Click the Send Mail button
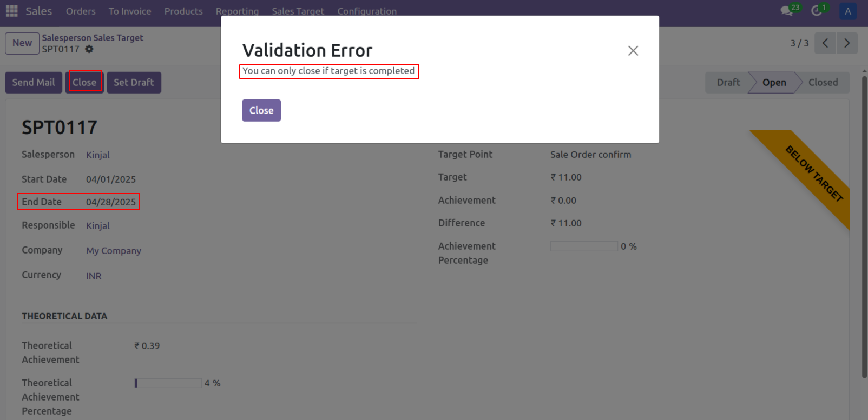 pyautogui.click(x=33, y=82)
